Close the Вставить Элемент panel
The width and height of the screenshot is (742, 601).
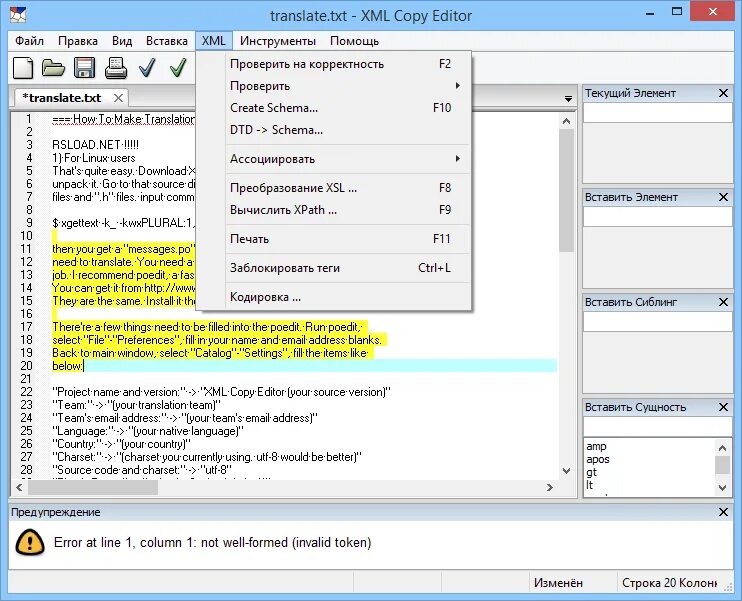pyautogui.click(x=723, y=197)
